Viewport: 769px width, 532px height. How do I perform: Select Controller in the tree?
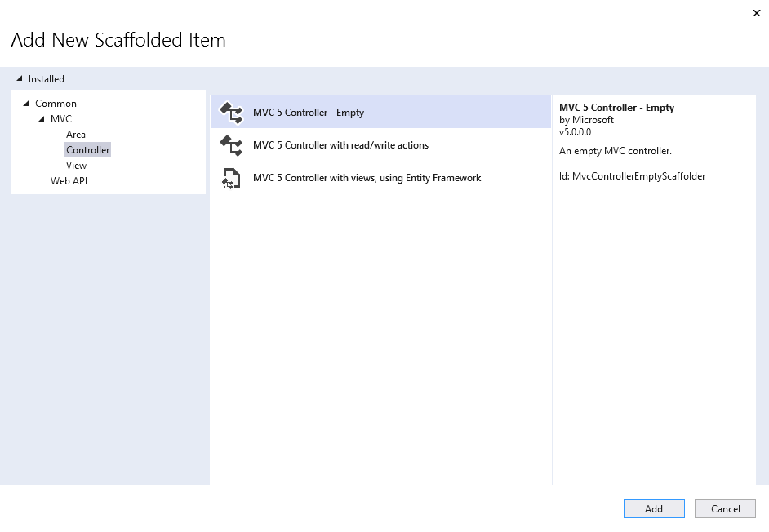(88, 150)
